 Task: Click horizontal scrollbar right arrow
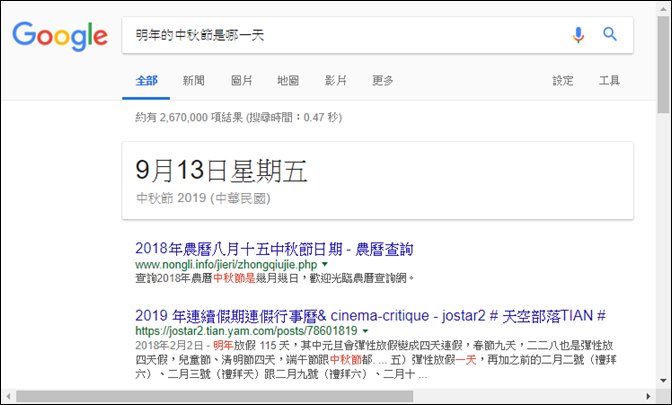649,396
